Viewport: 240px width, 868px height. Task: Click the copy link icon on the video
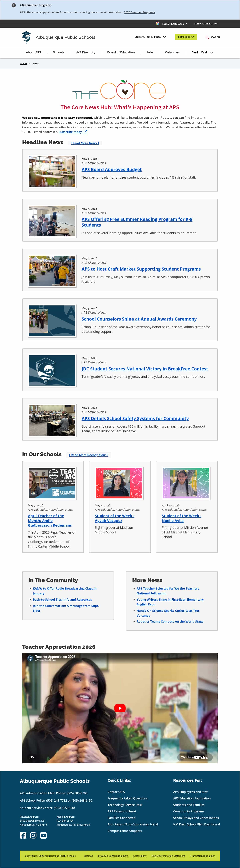pyautogui.click(x=32, y=757)
